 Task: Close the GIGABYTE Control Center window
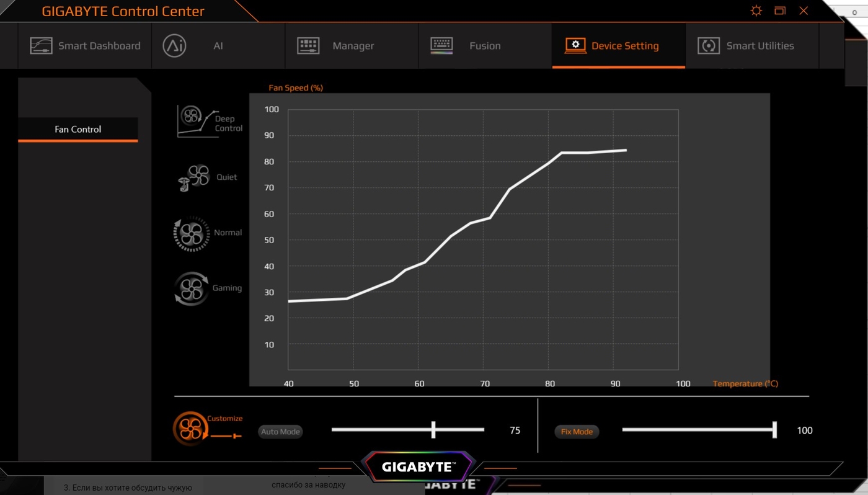click(x=804, y=11)
